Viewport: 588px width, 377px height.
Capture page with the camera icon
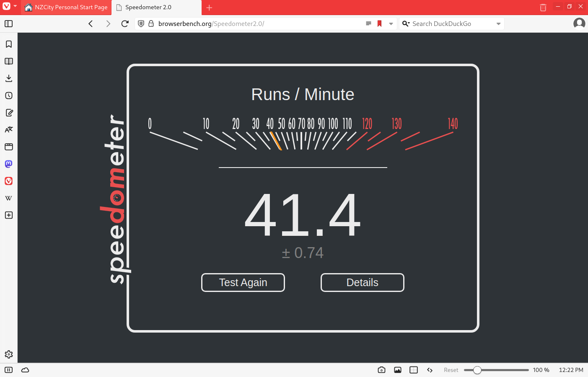[381, 370]
